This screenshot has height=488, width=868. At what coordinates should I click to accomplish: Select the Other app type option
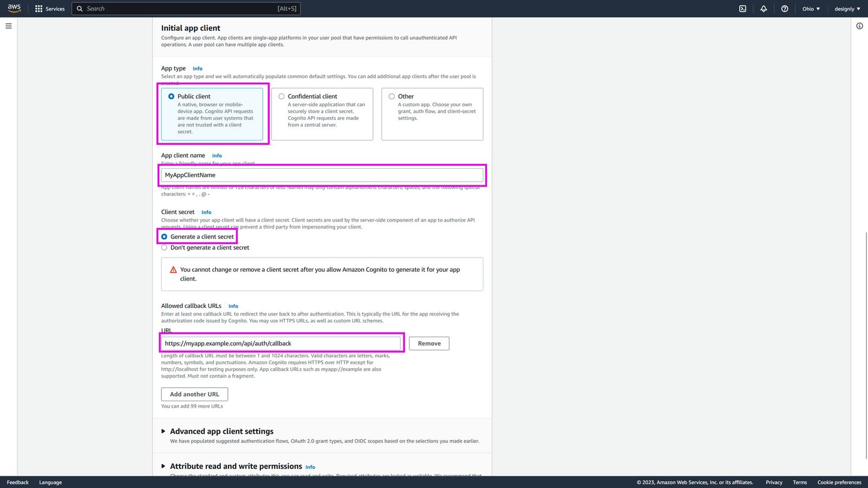point(392,96)
